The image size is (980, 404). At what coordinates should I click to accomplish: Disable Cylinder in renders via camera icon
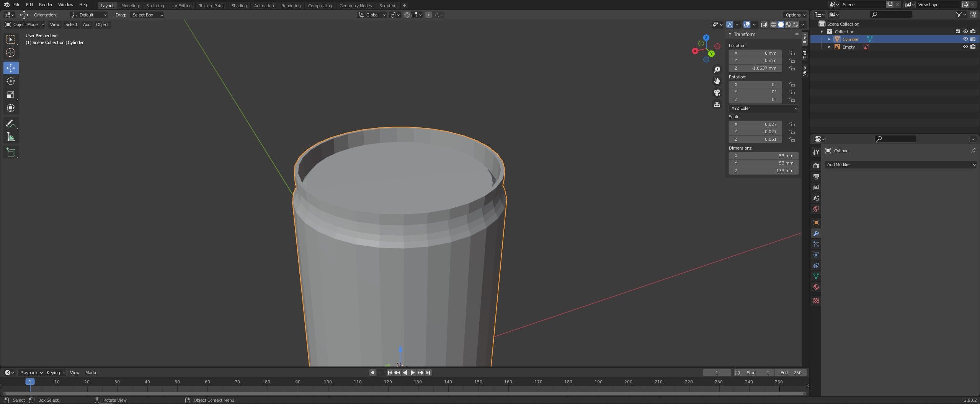coord(973,39)
